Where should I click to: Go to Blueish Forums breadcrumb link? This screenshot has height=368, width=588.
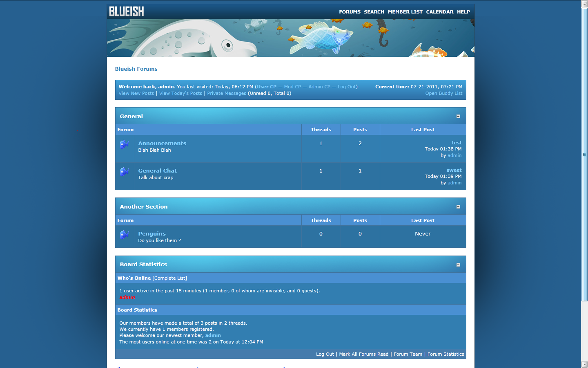pos(136,69)
